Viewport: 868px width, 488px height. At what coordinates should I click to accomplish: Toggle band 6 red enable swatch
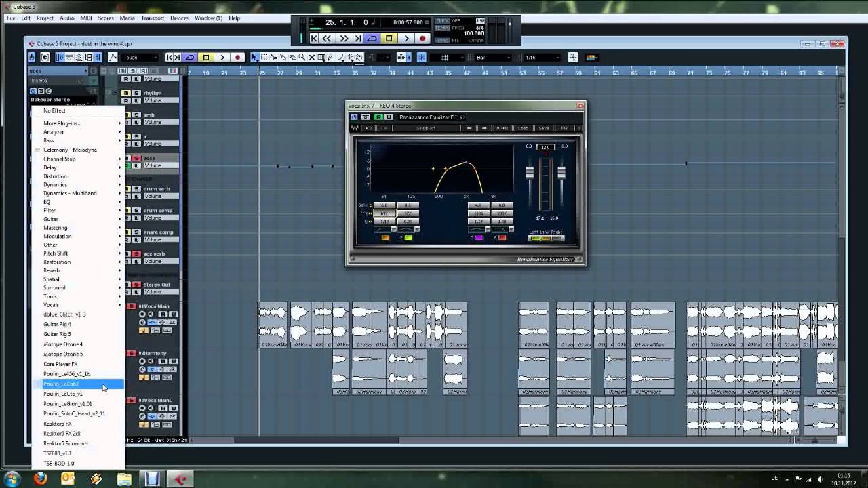tap(502, 238)
